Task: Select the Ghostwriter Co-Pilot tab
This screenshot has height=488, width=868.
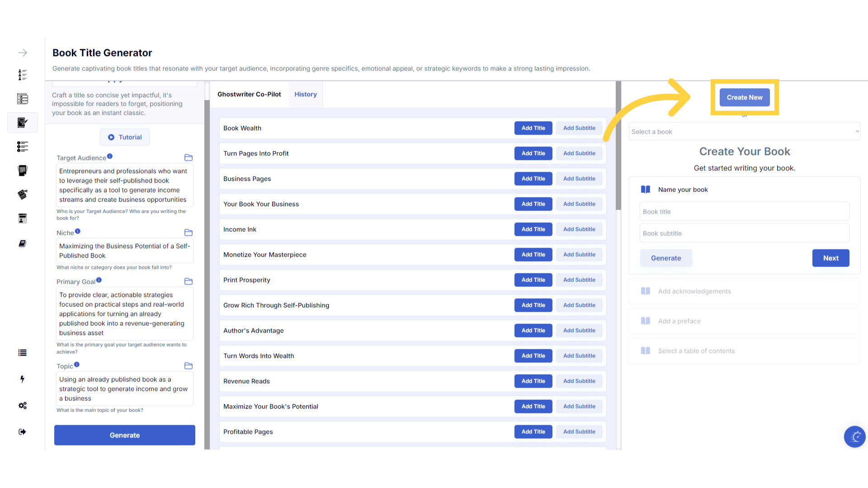Action: tap(249, 94)
